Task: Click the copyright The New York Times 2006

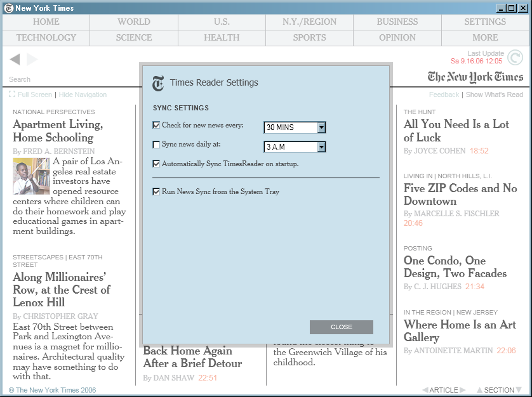Action: tap(52, 390)
